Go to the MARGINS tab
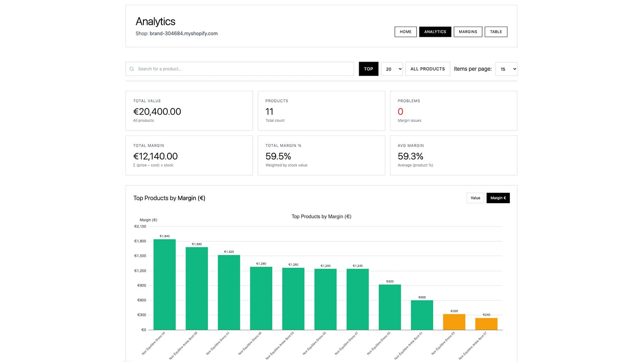The height and width of the screenshot is (362, 644). pos(468,32)
